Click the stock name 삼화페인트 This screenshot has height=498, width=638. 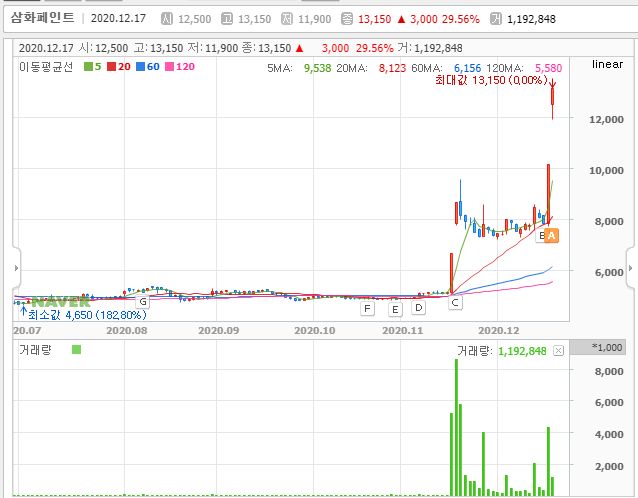43,18
